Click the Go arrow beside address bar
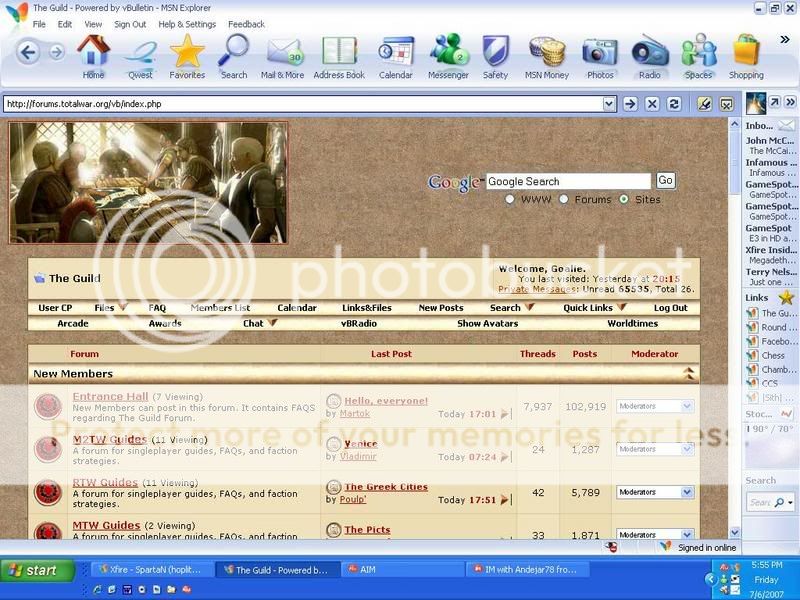The image size is (800, 600). coord(630,104)
